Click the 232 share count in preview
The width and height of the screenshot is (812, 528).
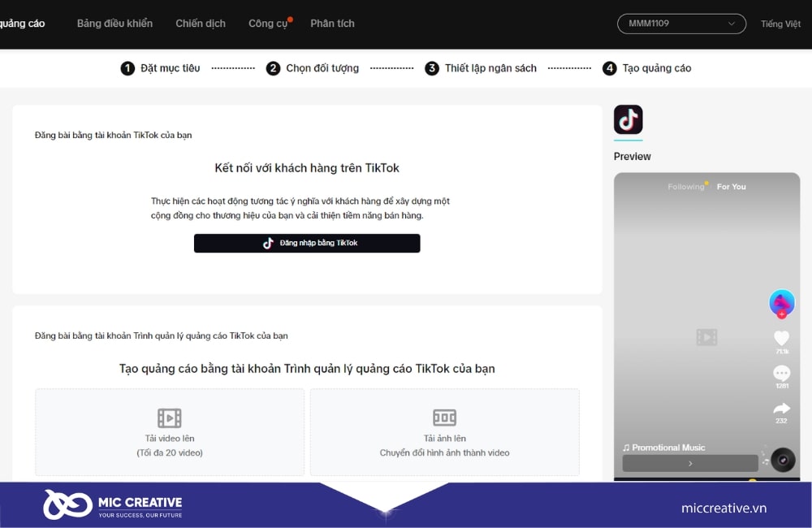pos(781,421)
